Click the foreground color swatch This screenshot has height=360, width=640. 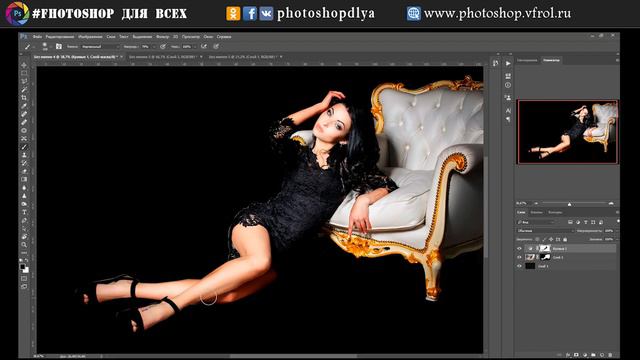tap(22, 267)
